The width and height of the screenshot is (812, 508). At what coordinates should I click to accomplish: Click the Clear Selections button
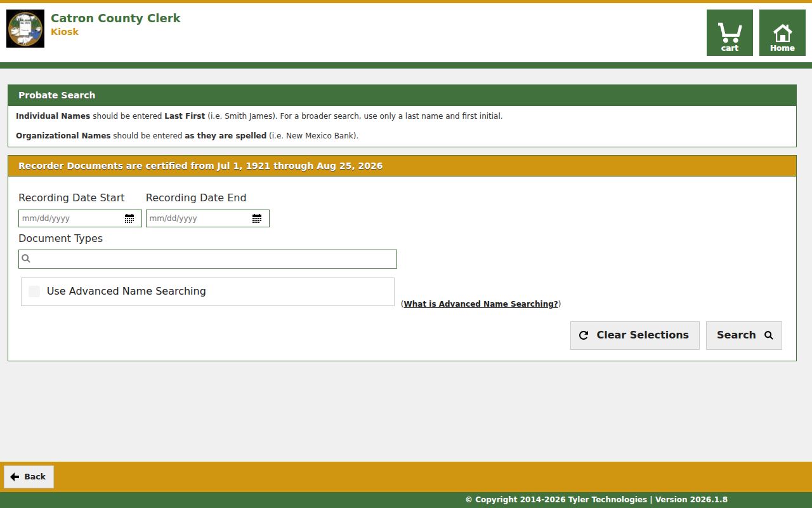(x=635, y=335)
